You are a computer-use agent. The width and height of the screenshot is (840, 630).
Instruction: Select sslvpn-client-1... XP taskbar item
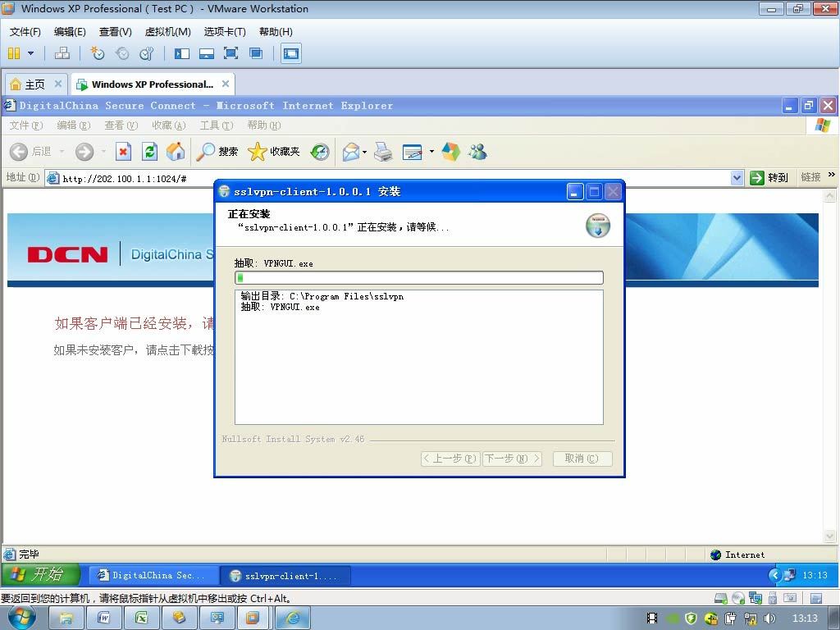pos(285,576)
